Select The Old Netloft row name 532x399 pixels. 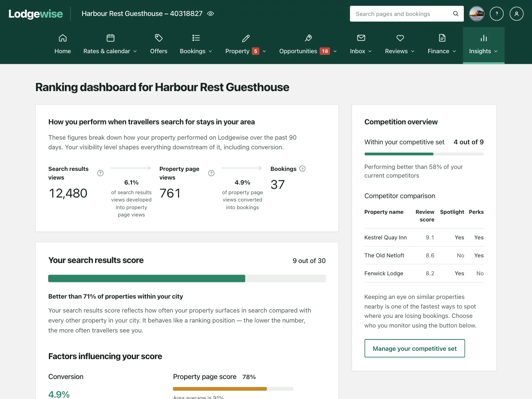click(x=384, y=255)
